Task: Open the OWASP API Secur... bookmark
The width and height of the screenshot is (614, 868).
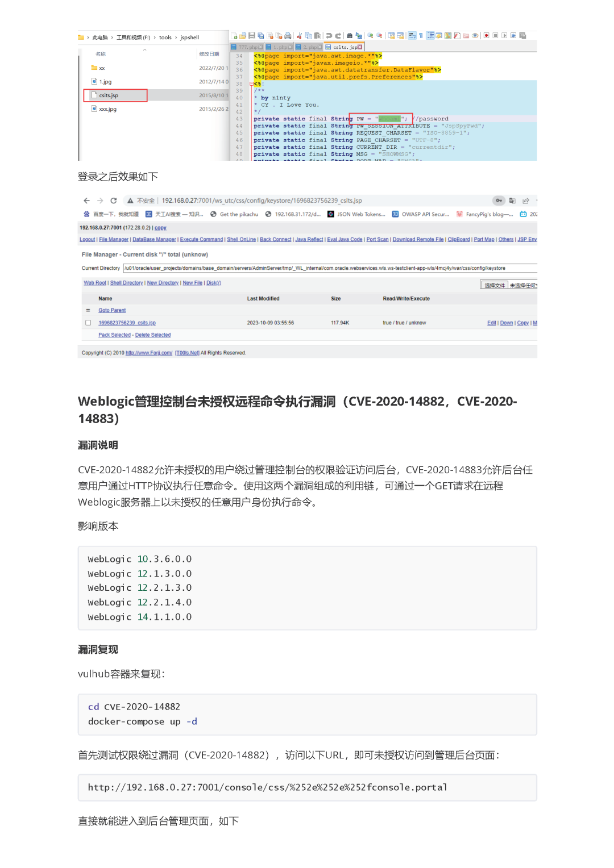Action: click(x=421, y=215)
